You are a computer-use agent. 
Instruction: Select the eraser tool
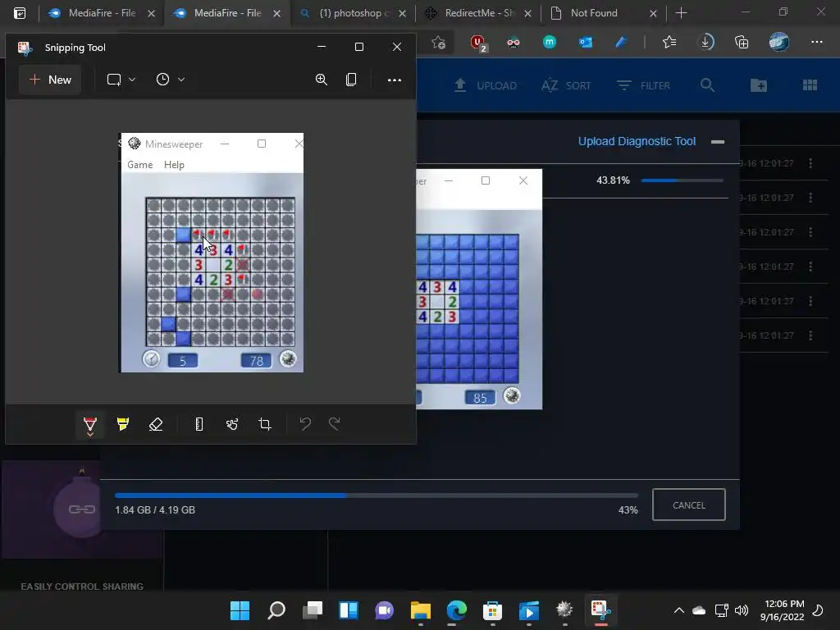(155, 424)
